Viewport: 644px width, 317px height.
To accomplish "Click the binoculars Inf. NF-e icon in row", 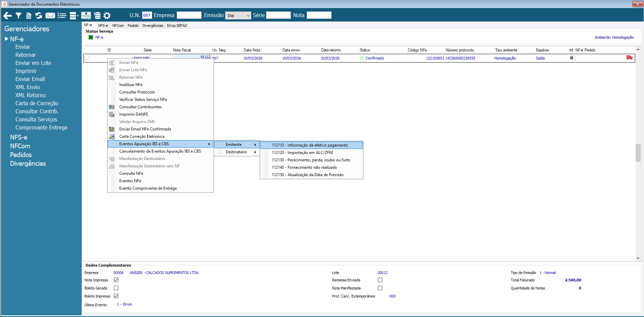I will pos(572,58).
